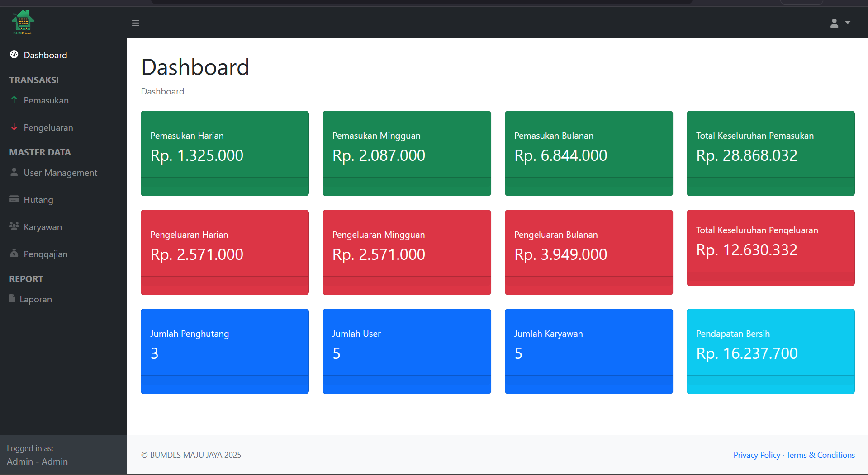Click the User Management person icon
Image resolution: width=868 pixels, height=475 pixels.
[x=14, y=172]
